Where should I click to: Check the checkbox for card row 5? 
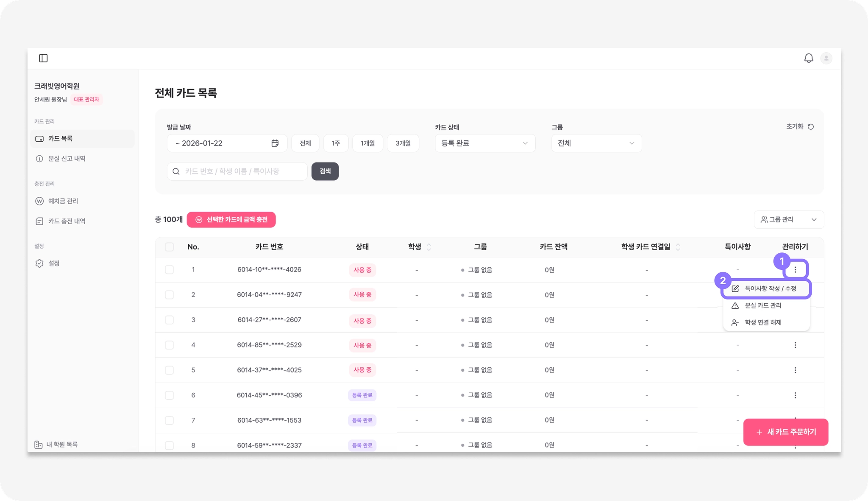pos(169,370)
